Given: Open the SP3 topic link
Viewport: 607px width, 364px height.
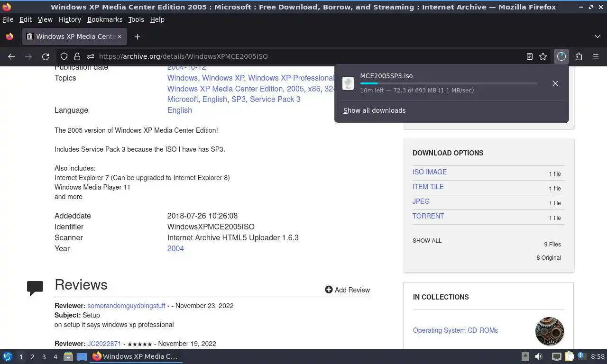Looking at the screenshot, I should click(239, 99).
